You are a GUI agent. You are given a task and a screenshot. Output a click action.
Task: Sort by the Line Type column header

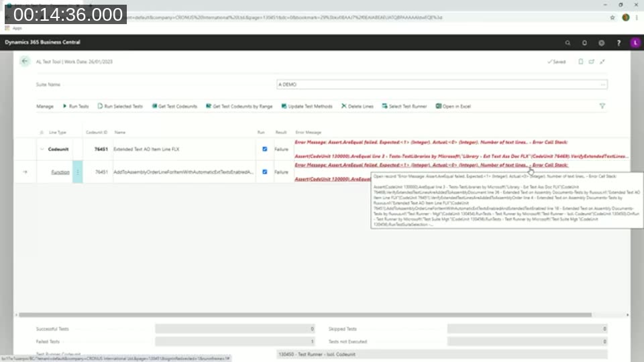pyautogui.click(x=58, y=133)
